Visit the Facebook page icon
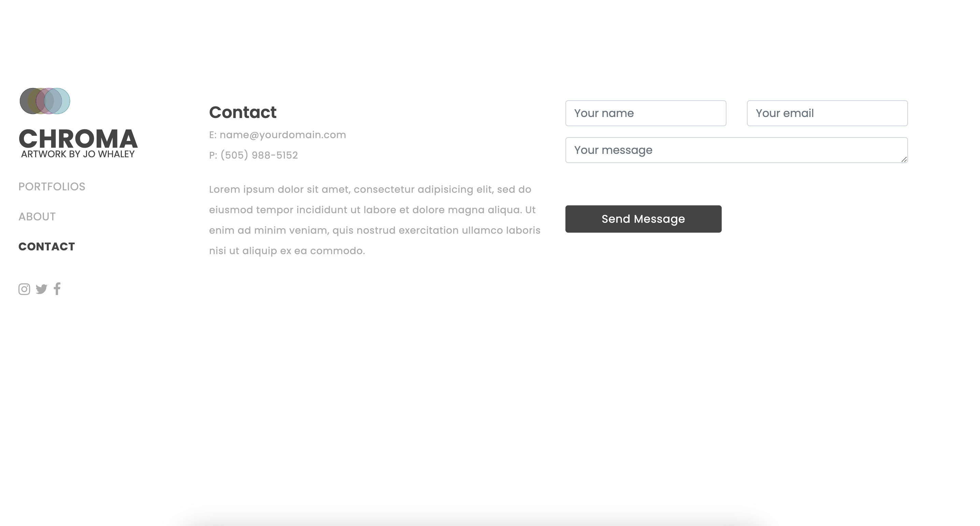 [57, 289]
